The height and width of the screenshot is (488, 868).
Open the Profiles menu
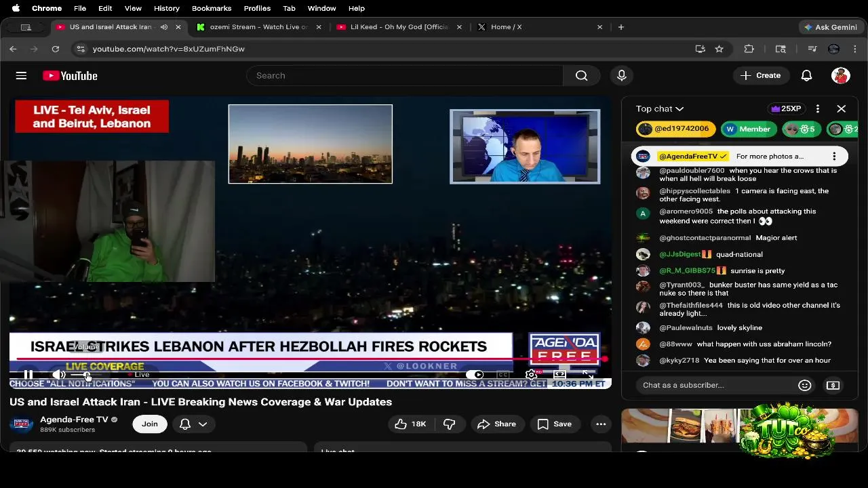(x=257, y=8)
